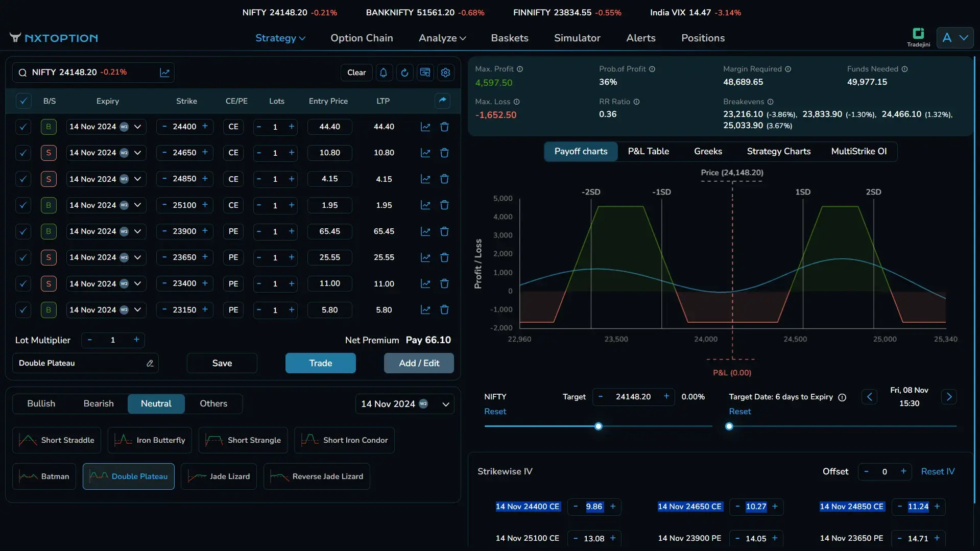Open the strategy settings gear icon
Viewport: 980px width, 551px height.
(445, 73)
